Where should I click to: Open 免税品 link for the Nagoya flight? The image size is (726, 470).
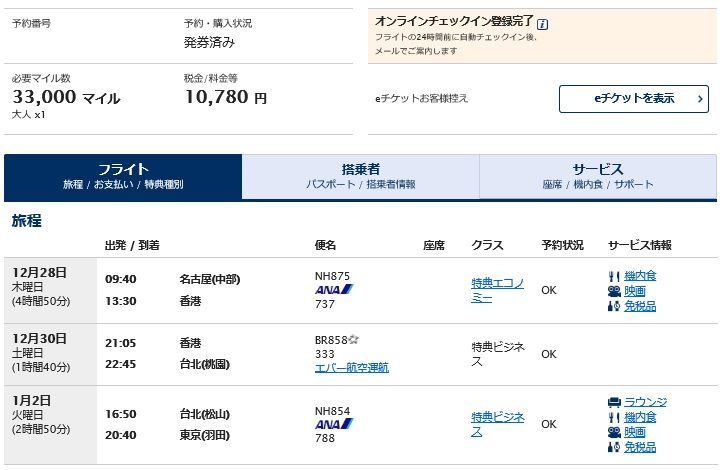pyautogui.click(x=640, y=307)
